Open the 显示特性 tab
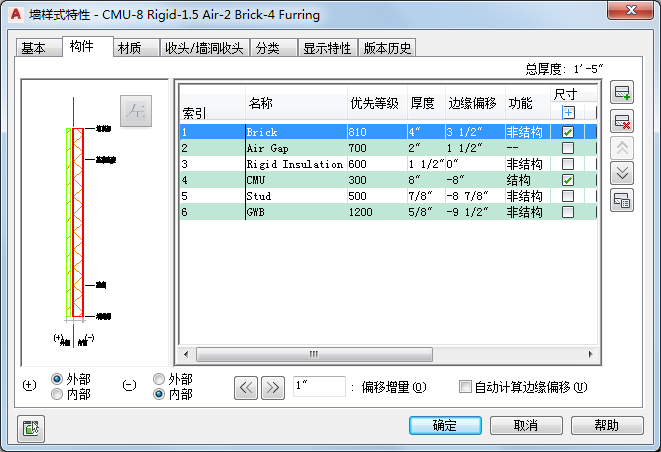 point(328,48)
